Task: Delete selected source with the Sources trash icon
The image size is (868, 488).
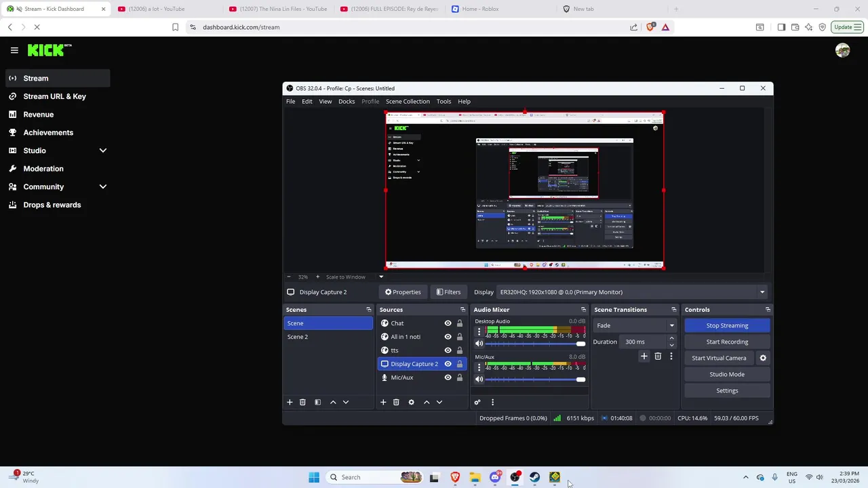Action: coord(396,402)
